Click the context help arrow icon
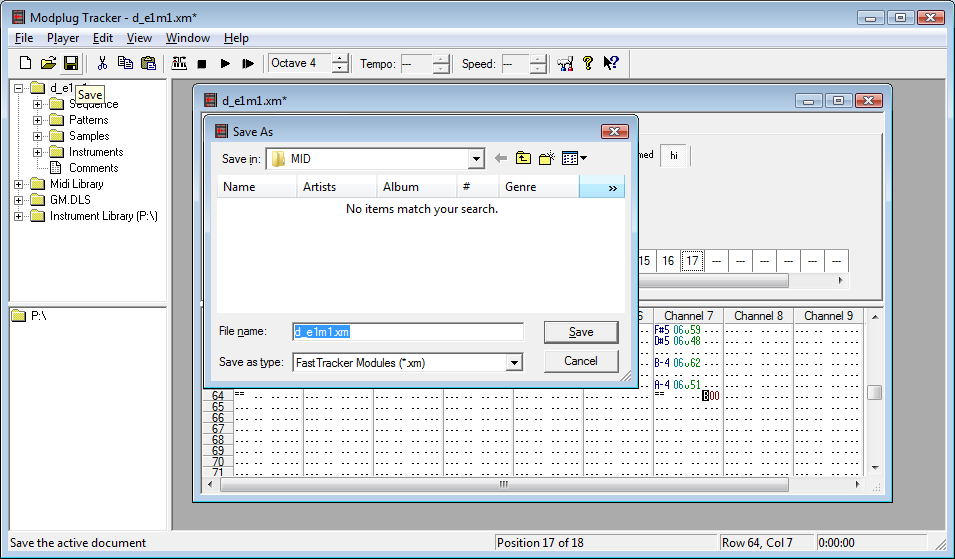The height and width of the screenshot is (559, 955). pos(611,63)
